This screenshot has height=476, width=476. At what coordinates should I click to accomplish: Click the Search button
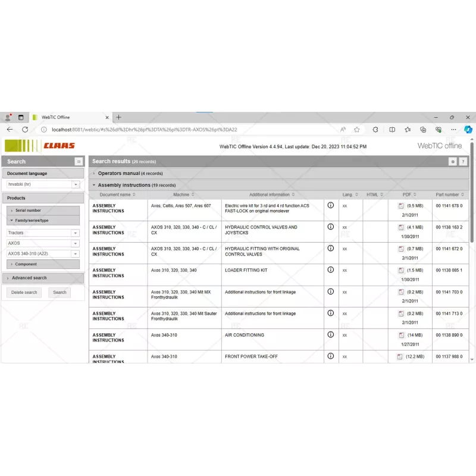[59, 292]
